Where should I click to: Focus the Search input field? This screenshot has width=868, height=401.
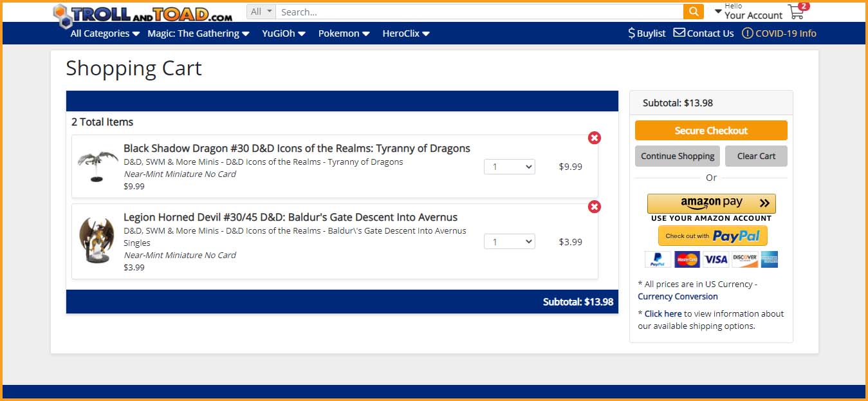(x=479, y=12)
